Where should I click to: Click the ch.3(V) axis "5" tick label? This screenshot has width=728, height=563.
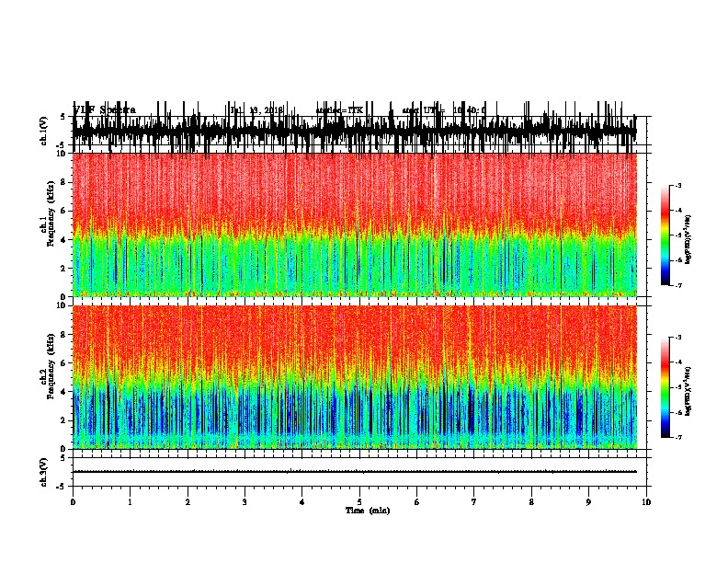click(x=63, y=458)
